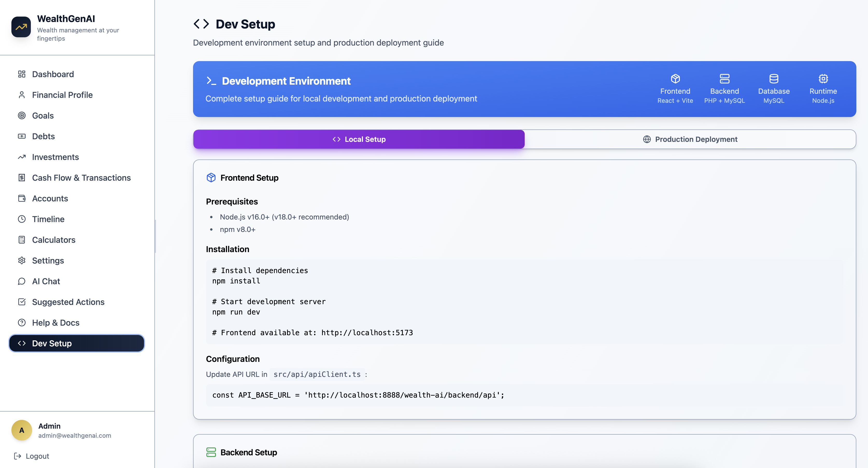Image resolution: width=868 pixels, height=468 pixels.
Task: Click the Accounts wallet icon
Action: tap(22, 198)
